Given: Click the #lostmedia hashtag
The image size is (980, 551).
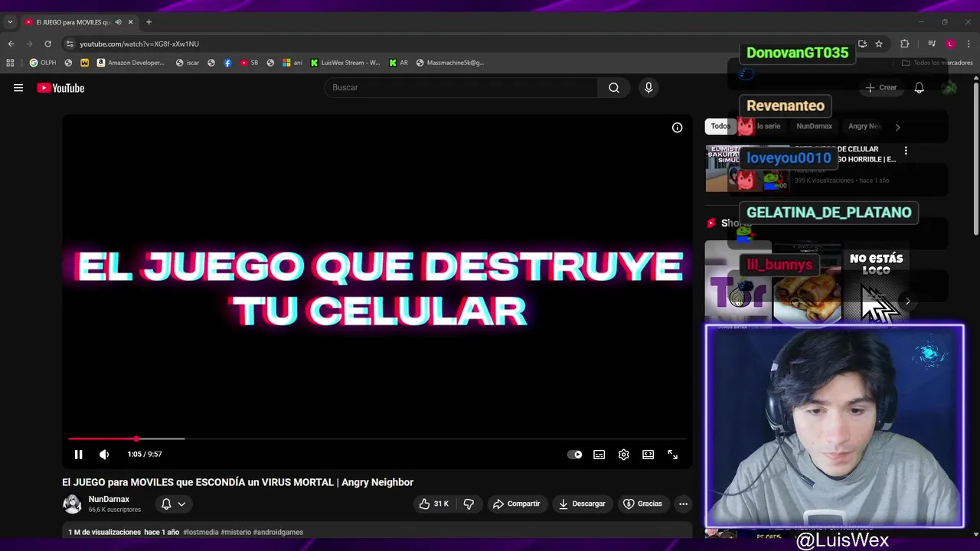Looking at the screenshot, I should click(201, 532).
